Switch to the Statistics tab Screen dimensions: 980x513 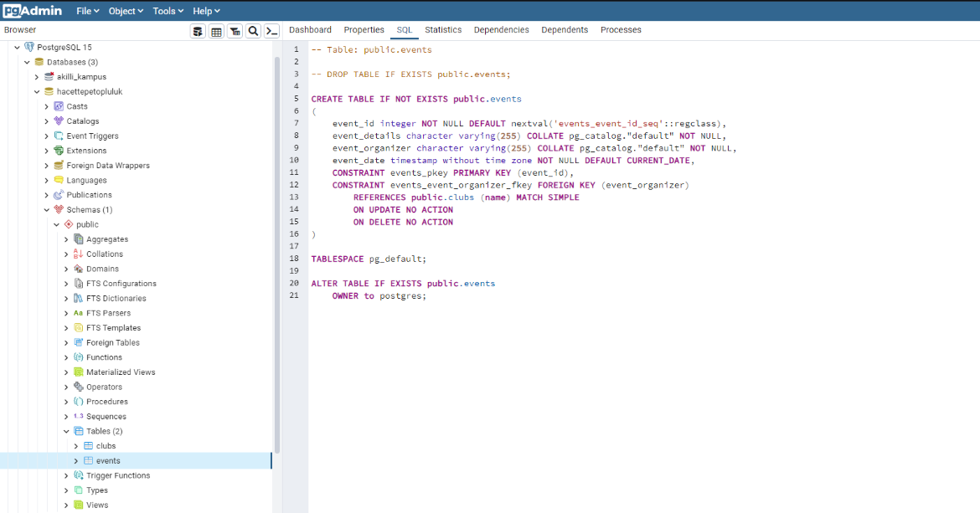click(443, 29)
